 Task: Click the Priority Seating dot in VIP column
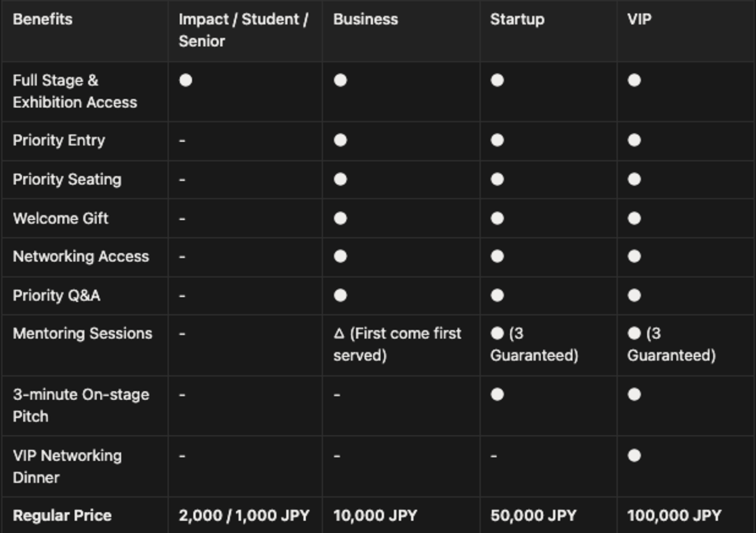(634, 180)
